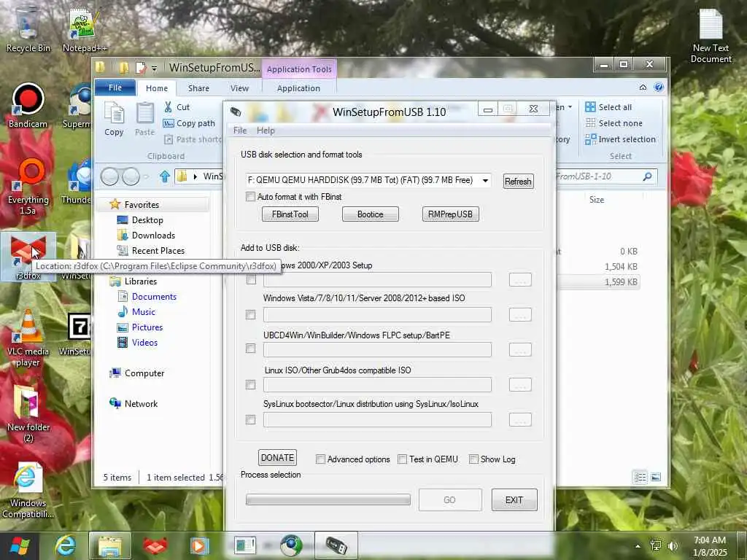The height and width of the screenshot is (560, 747).
Task: Enable Advanced options checkbox
Action: point(320,459)
